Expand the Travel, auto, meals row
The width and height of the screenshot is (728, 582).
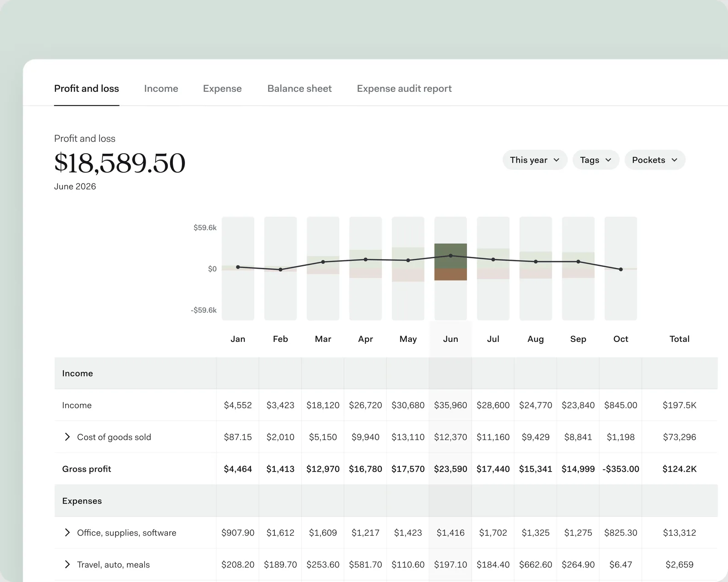point(67,564)
